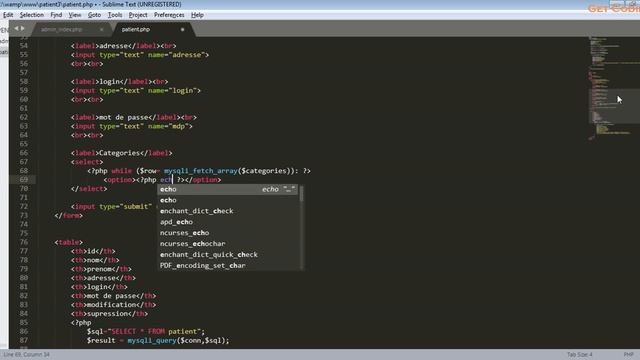The image size is (640, 360).
Task: Pick enchant_dict_quick_check from autocomplete list
Action: click(228, 255)
